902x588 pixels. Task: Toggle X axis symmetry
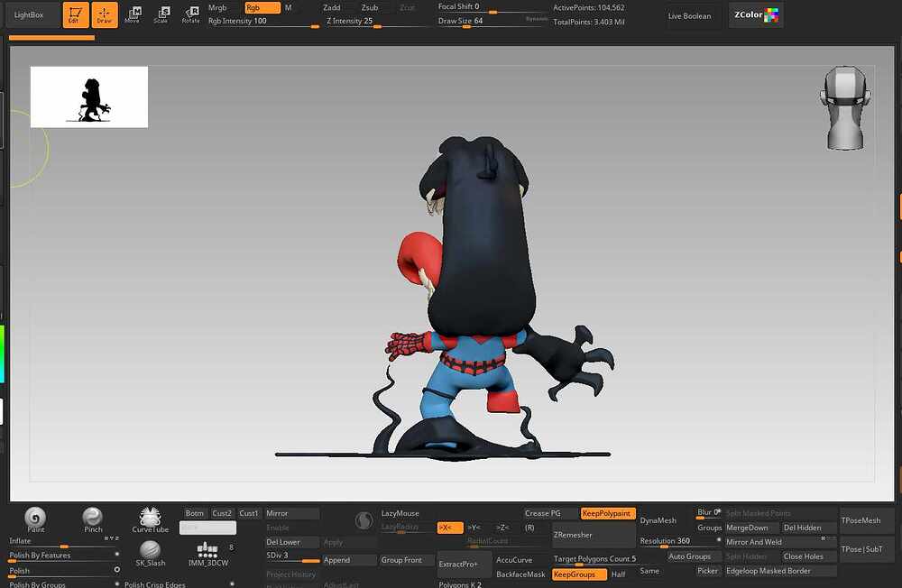[450, 528]
